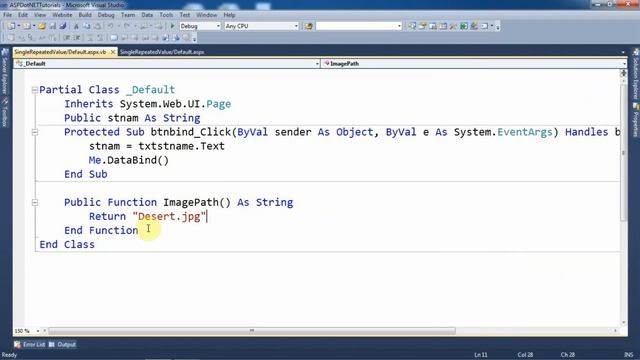Click the green Start Debugging arrow
This screenshot has width=640, height=360.
pos(172,26)
